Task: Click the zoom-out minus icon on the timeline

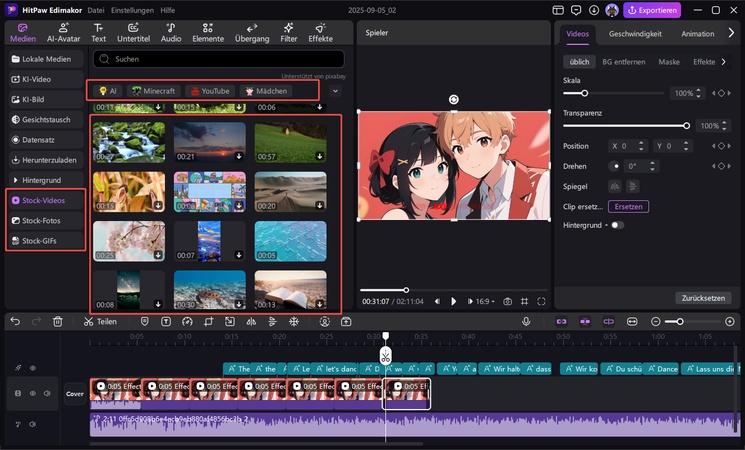Action: (656, 322)
